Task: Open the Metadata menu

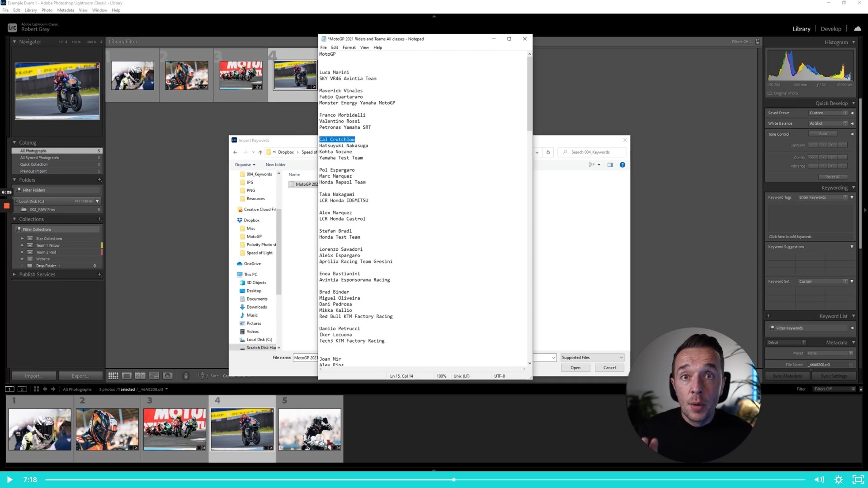Action: (x=65, y=10)
